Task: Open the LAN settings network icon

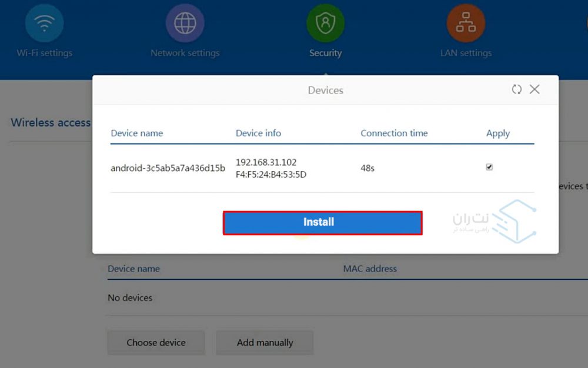Action: (x=466, y=23)
